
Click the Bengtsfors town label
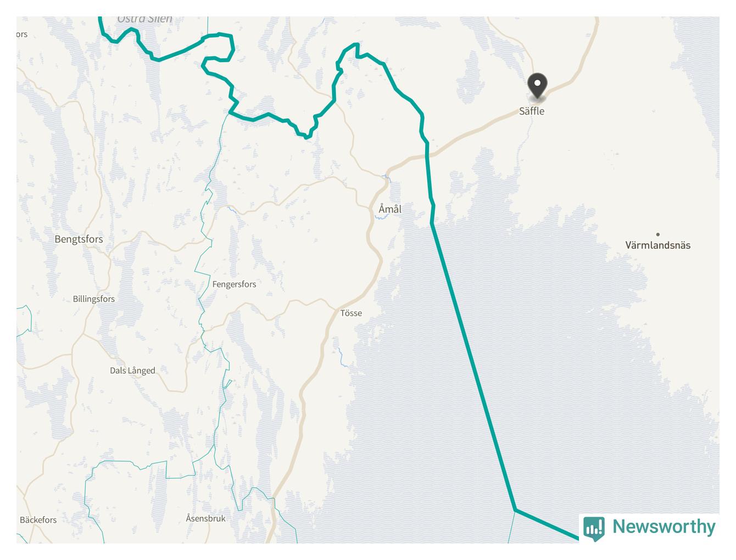click(79, 239)
